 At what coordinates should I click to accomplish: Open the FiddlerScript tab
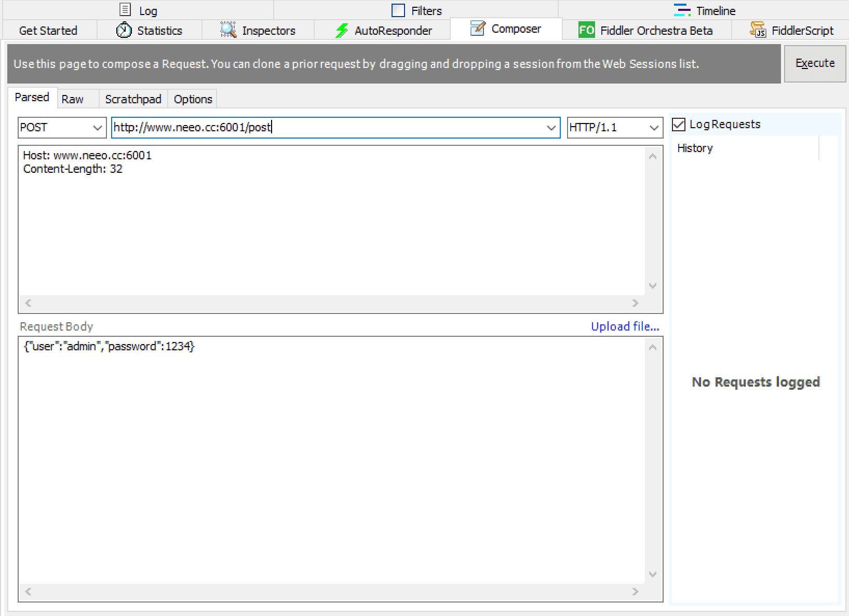[791, 31]
